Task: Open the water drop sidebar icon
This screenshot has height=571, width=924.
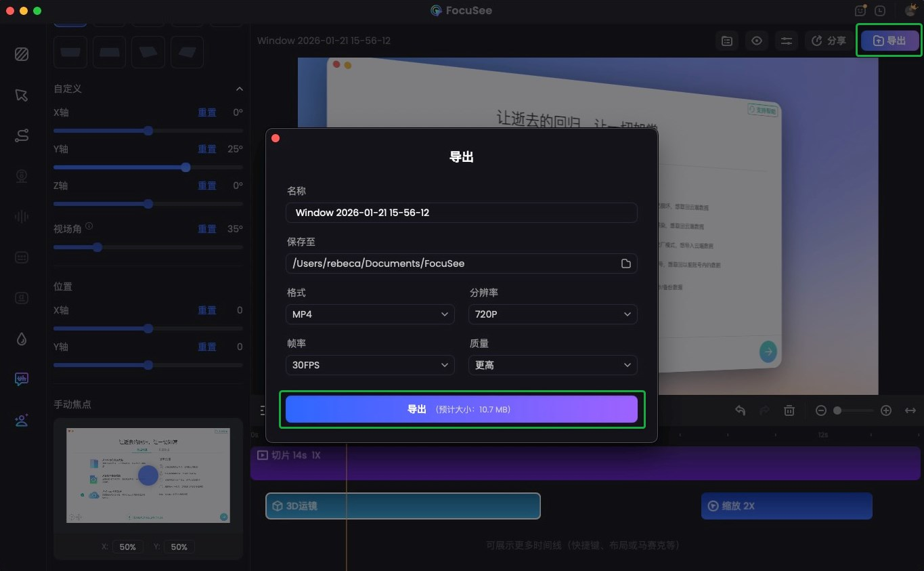Action: [x=22, y=339]
